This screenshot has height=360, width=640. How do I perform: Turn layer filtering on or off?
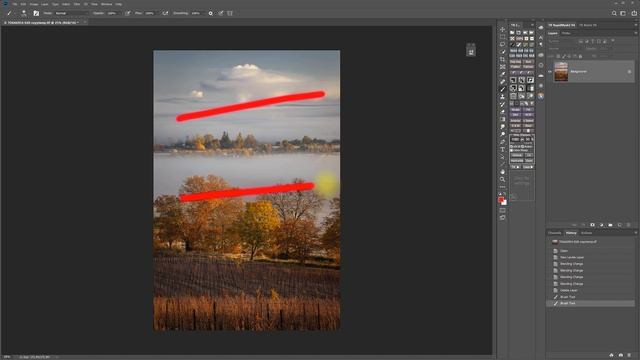tap(613, 41)
